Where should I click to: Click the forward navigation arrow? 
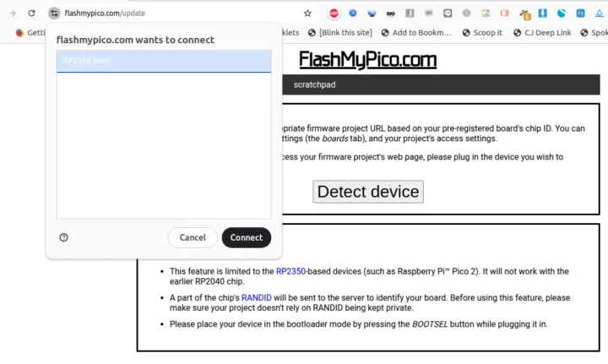(x=12, y=14)
